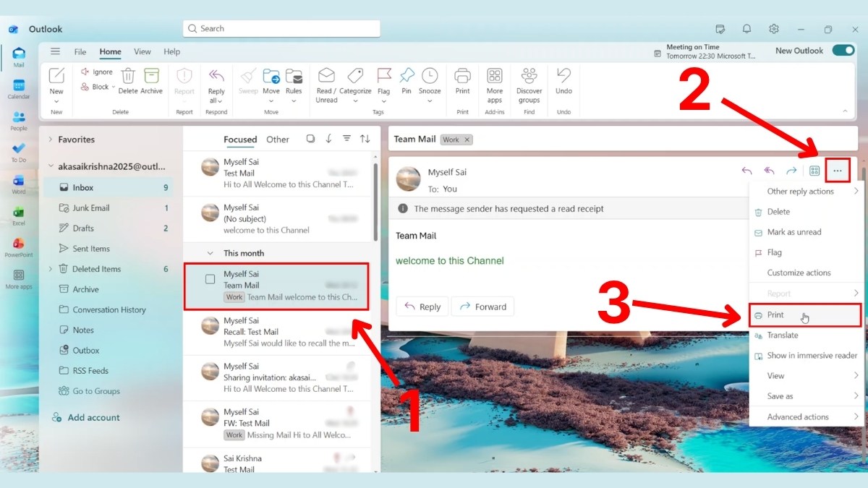Toggle the hamburger navigation pane button

tap(55, 51)
